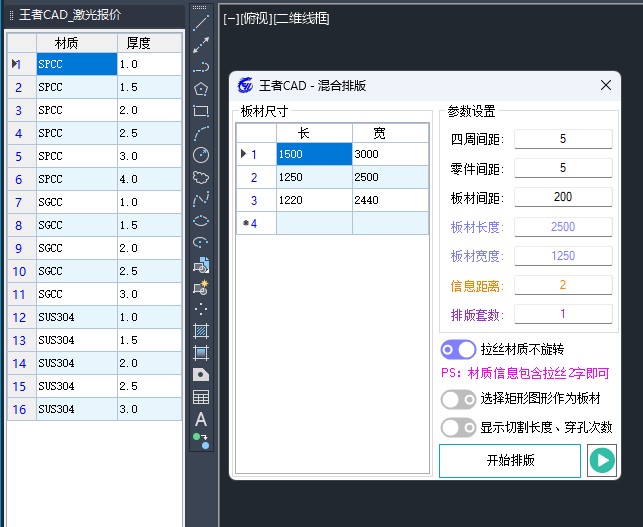643x527 pixels.
Task: Select the Construction line tool
Action: pos(201,45)
